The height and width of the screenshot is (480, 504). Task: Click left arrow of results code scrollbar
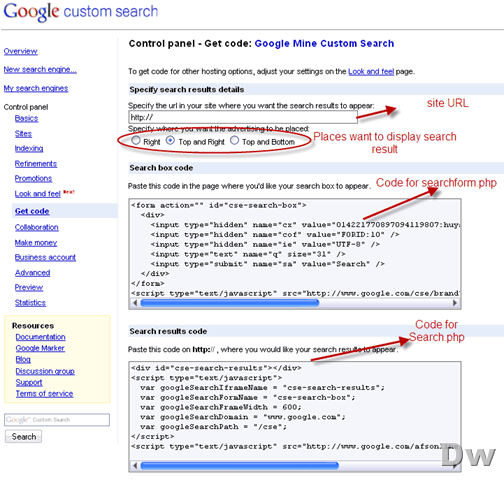[x=135, y=465]
